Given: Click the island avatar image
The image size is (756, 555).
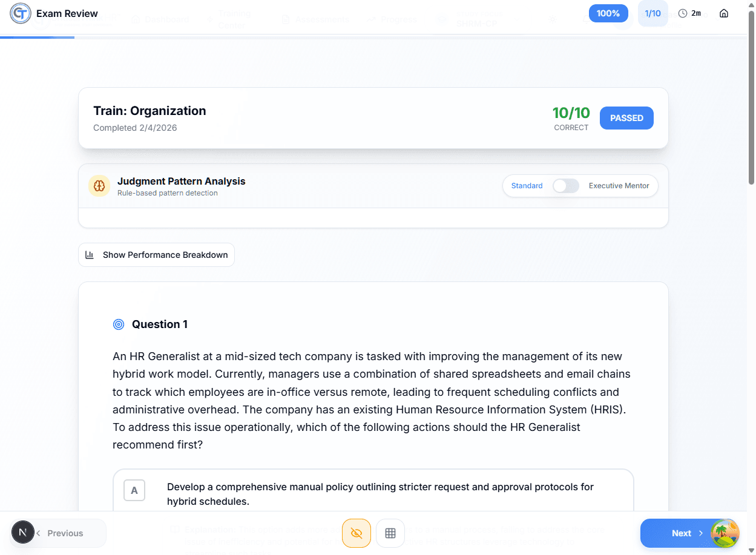Looking at the screenshot, I should pos(725,533).
